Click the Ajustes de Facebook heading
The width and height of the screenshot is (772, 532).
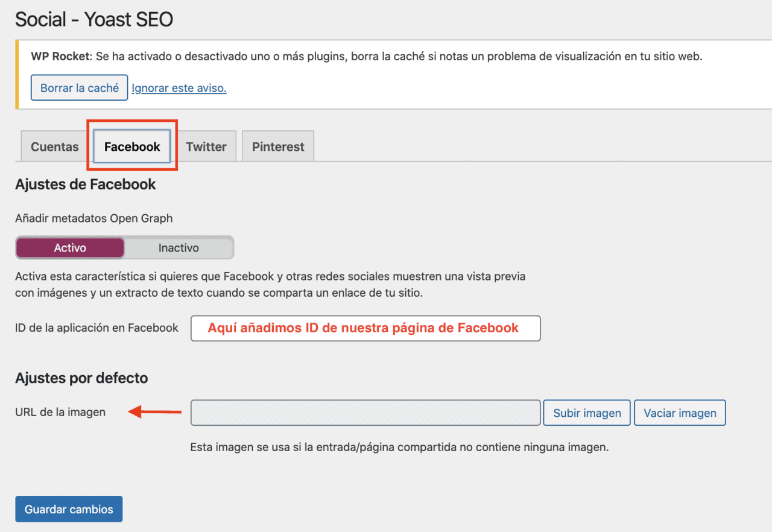click(86, 184)
